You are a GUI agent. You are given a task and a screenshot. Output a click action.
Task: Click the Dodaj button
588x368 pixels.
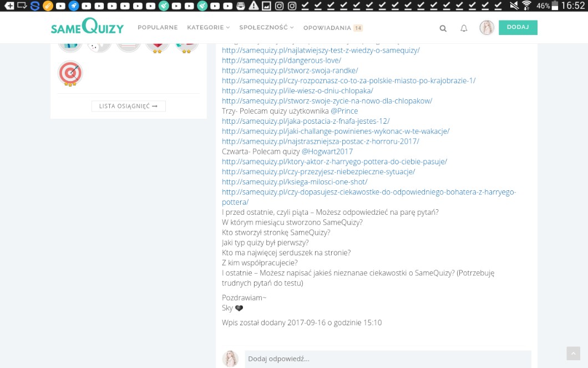click(518, 27)
